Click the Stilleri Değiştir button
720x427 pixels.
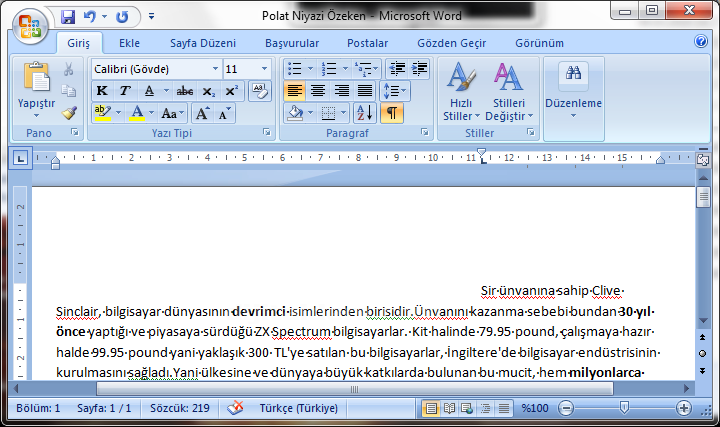pos(509,92)
